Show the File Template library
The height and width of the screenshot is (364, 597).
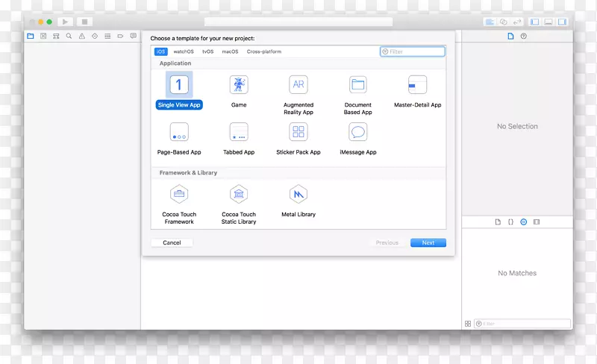pyautogui.click(x=498, y=222)
